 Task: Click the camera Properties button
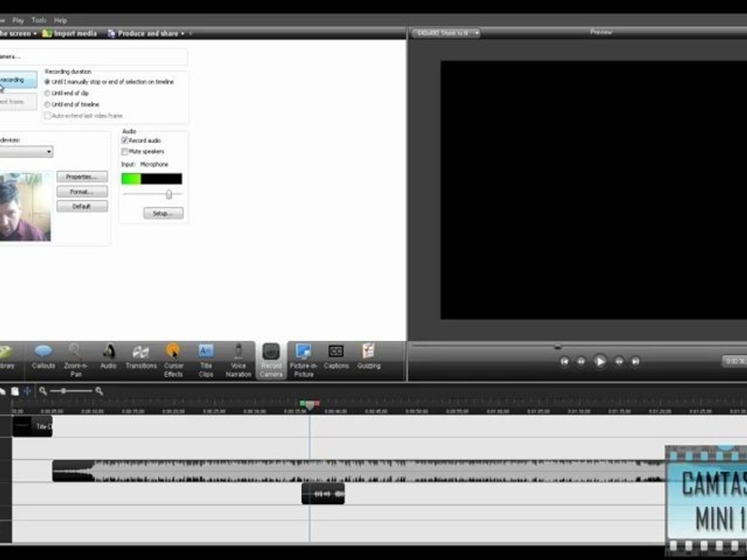click(82, 177)
